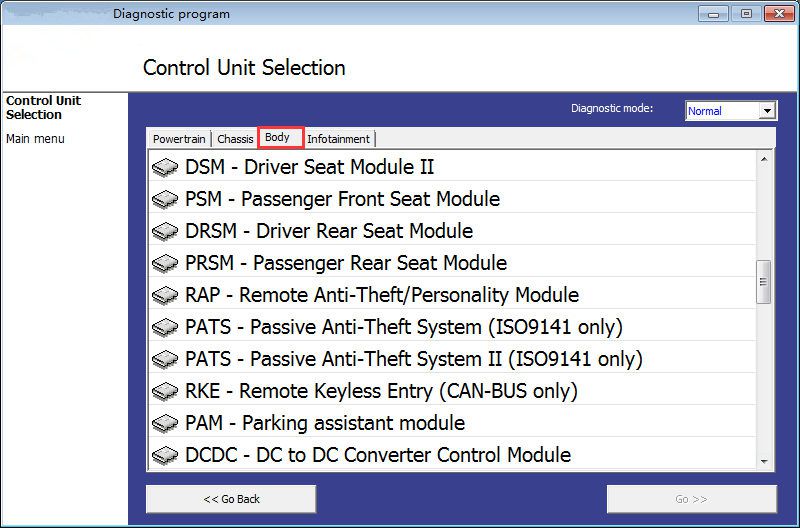Select the module icon for DRSM Driver Rear Seat

pyautogui.click(x=165, y=232)
